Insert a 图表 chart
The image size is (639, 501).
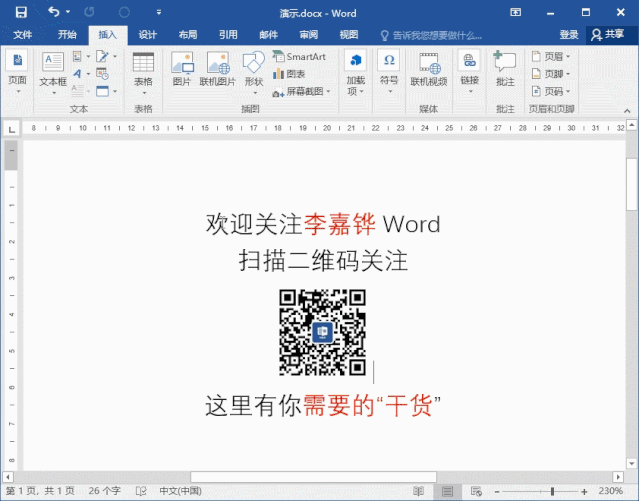point(289,74)
